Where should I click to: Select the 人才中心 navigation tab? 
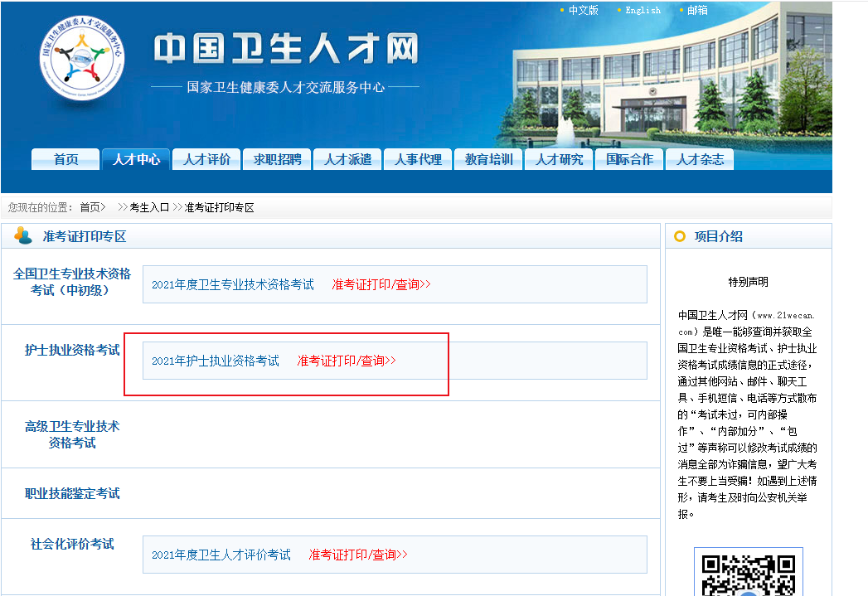pos(136,159)
